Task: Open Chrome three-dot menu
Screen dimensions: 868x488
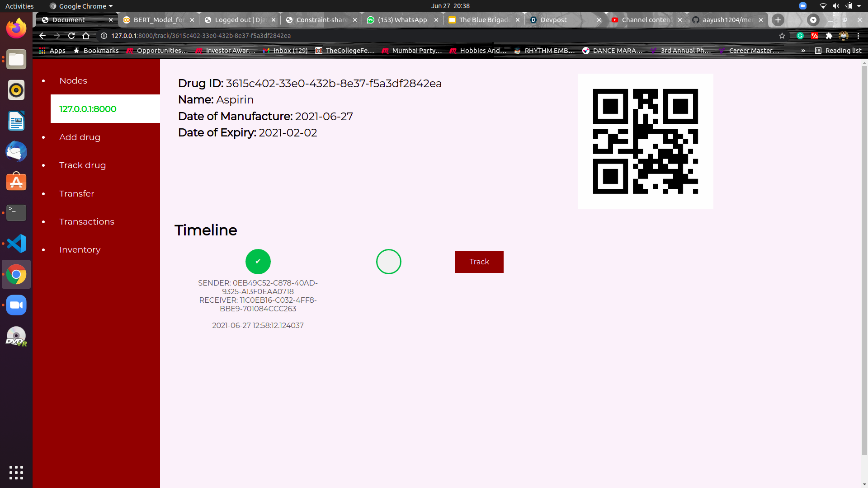Action: (858, 36)
